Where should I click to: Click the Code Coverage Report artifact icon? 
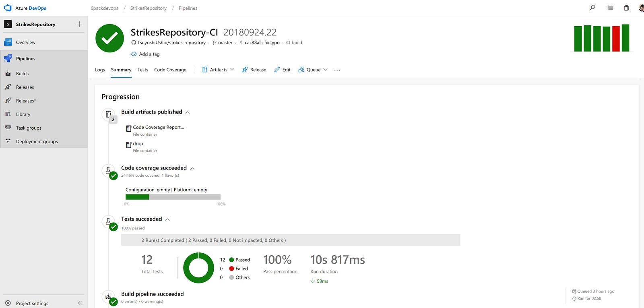coord(129,128)
